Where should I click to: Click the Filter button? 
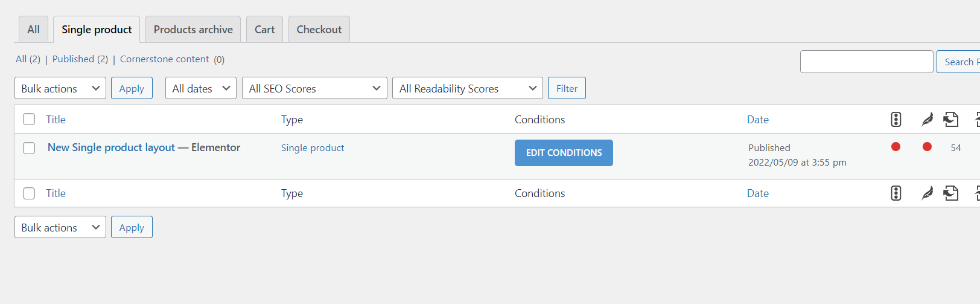click(x=567, y=88)
